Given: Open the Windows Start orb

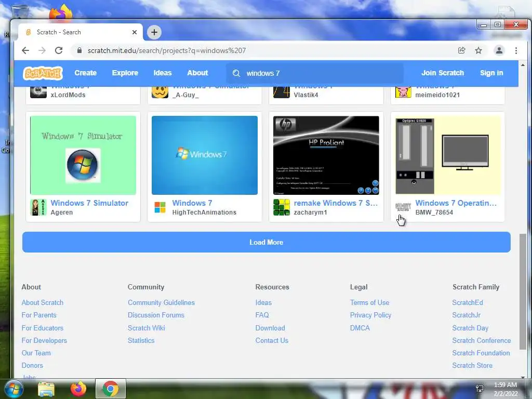Looking at the screenshot, I should [x=13, y=389].
